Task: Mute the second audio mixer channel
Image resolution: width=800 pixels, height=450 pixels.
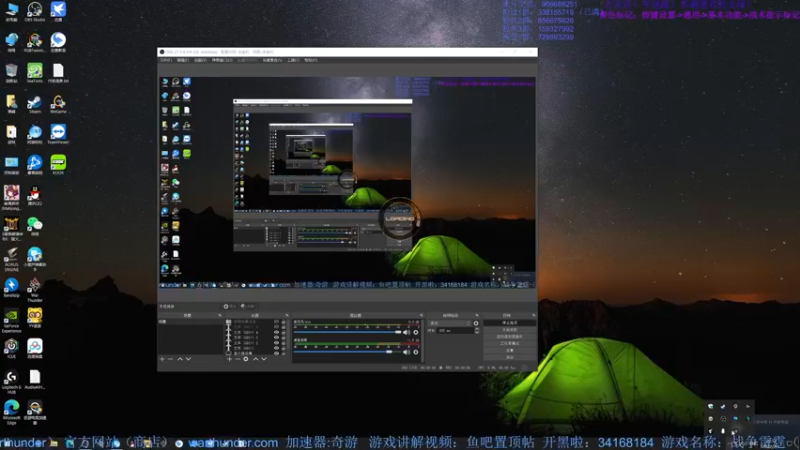Action: (407, 352)
